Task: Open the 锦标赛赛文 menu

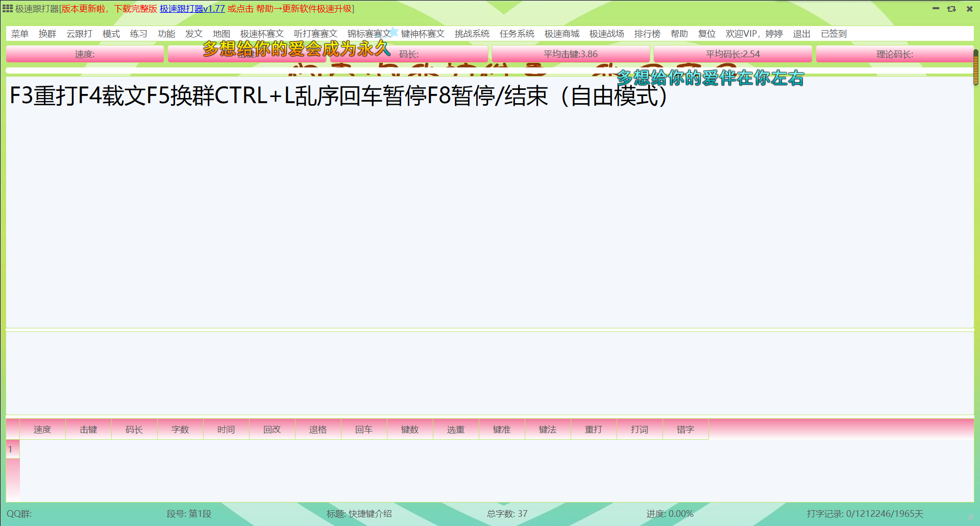Action: (x=369, y=34)
